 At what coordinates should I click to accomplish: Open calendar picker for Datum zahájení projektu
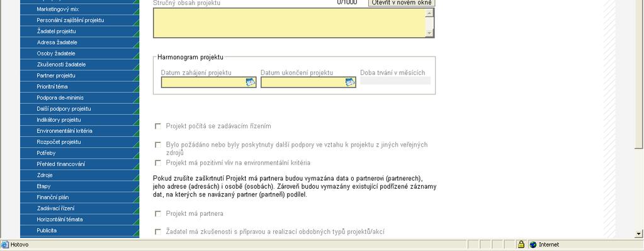(250, 82)
